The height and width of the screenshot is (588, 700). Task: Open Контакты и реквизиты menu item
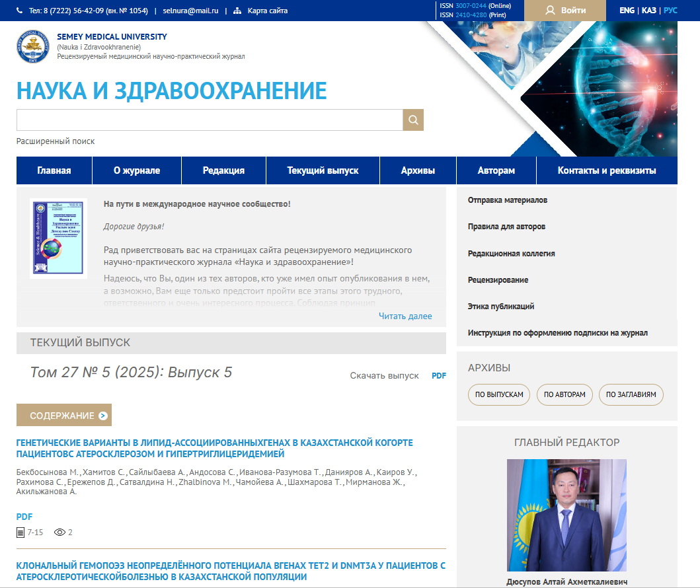[607, 170]
